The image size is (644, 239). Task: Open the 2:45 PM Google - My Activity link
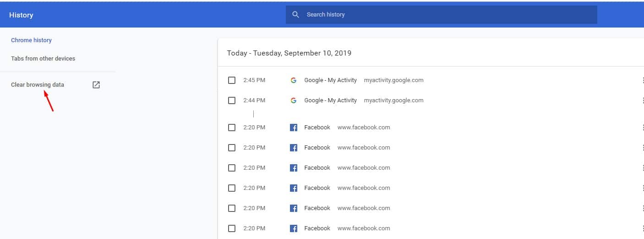(330, 80)
